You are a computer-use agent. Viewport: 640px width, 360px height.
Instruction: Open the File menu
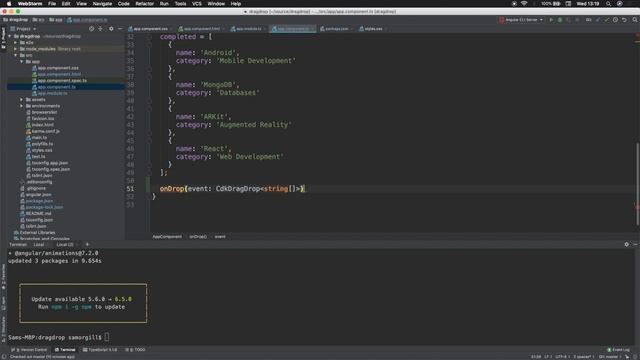52,4
